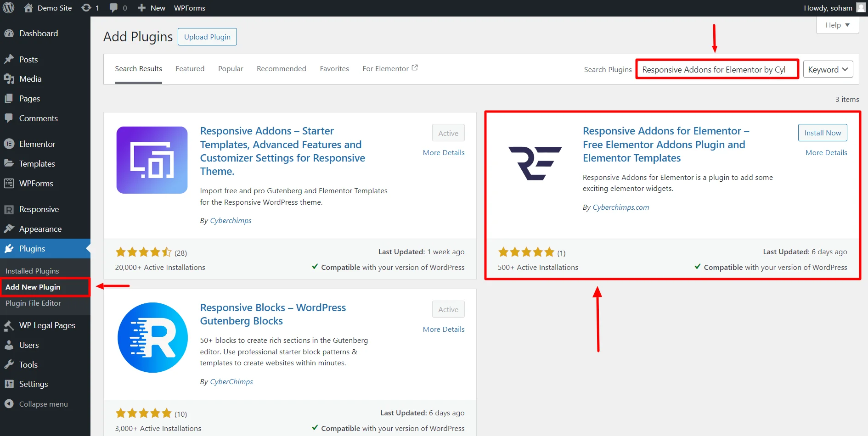Click the Active button on Responsive Blocks
The image size is (868, 436).
point(448,309)
